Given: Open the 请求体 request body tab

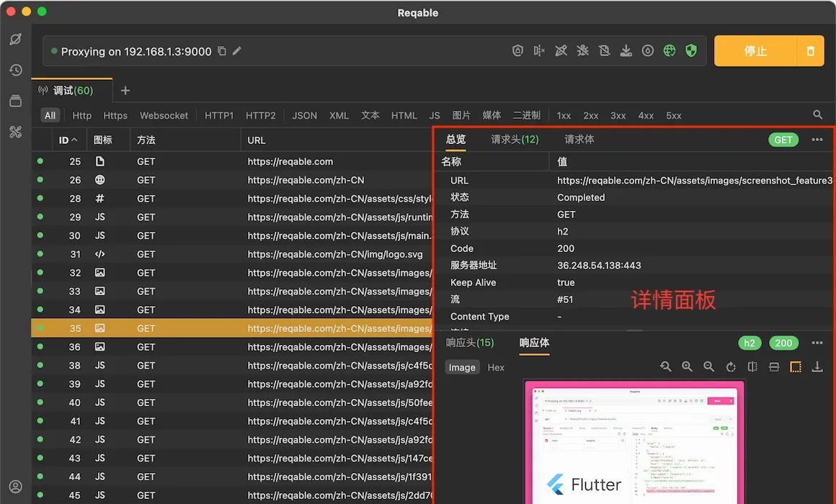Looking at the screenshot, I should click(579, 140).
